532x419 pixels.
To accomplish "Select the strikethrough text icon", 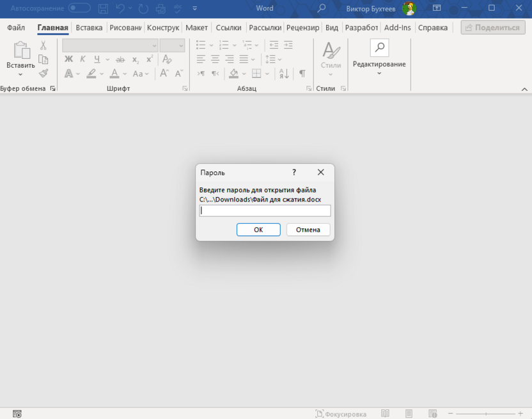I will tap(121, 59).
